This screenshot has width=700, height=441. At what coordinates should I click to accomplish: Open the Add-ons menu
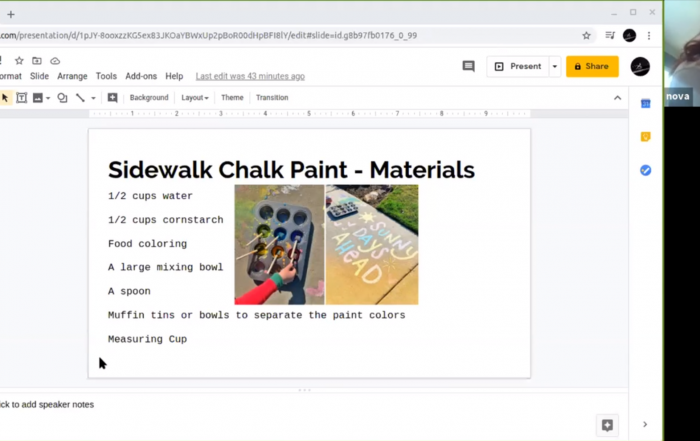click(141, 76)
